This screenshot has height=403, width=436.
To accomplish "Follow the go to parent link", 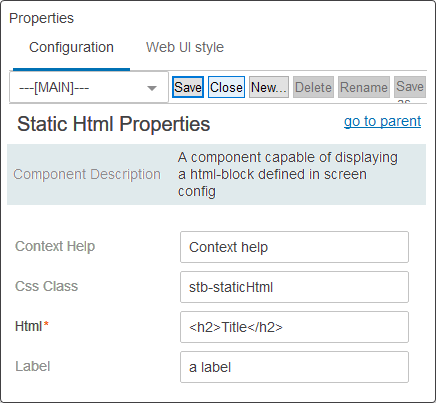I will [x=382, y=121].
